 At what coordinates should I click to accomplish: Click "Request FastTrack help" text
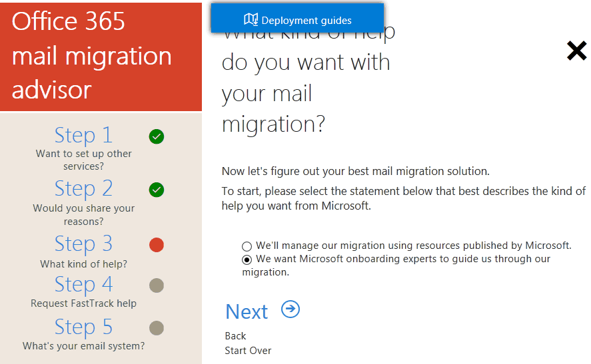click(x=83, y=303)
